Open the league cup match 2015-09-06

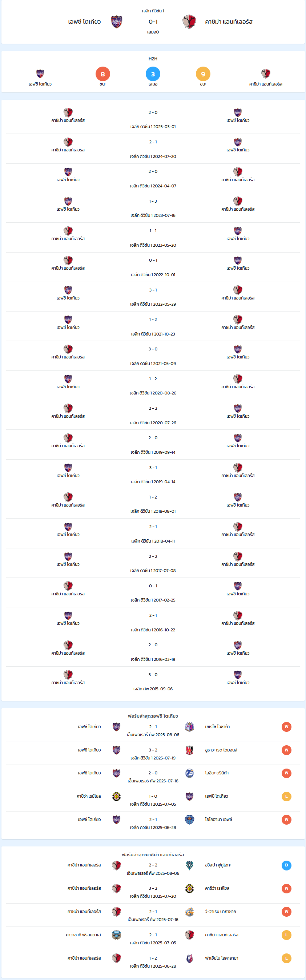tap(153, 681)
